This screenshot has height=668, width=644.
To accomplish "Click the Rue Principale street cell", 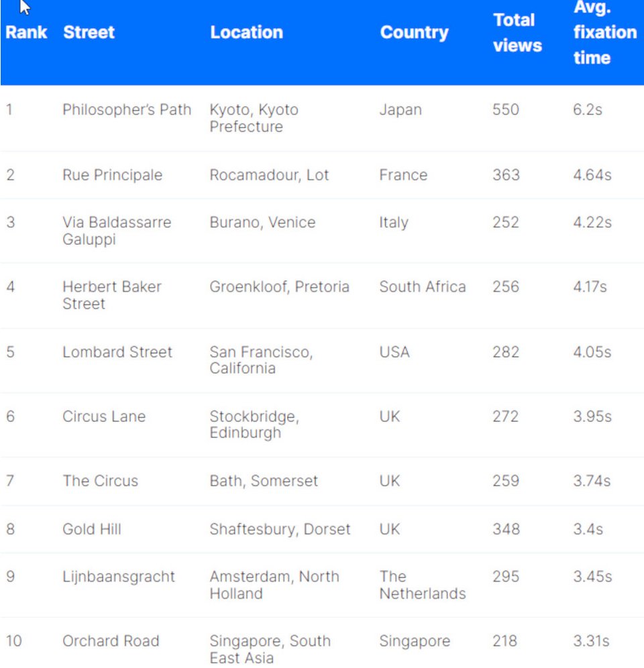I will 112,175.
